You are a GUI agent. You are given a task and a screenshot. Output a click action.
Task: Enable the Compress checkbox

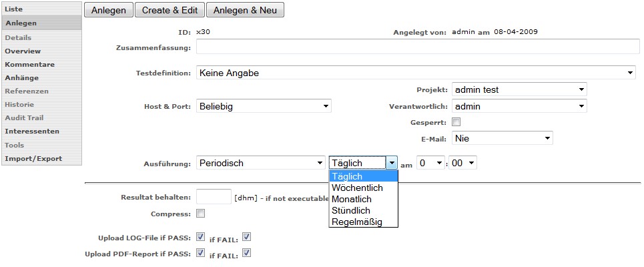coord(201,214)
